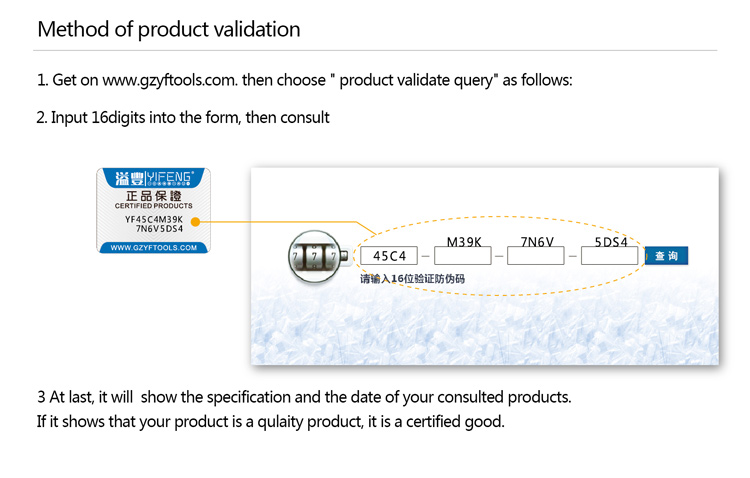
Task: Focus the empty field under M39K
Action: 463,256
